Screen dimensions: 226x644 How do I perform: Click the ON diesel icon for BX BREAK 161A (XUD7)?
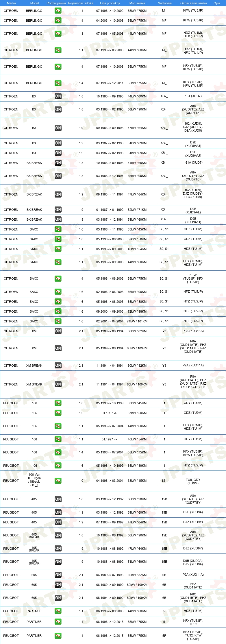pos(58,163)
